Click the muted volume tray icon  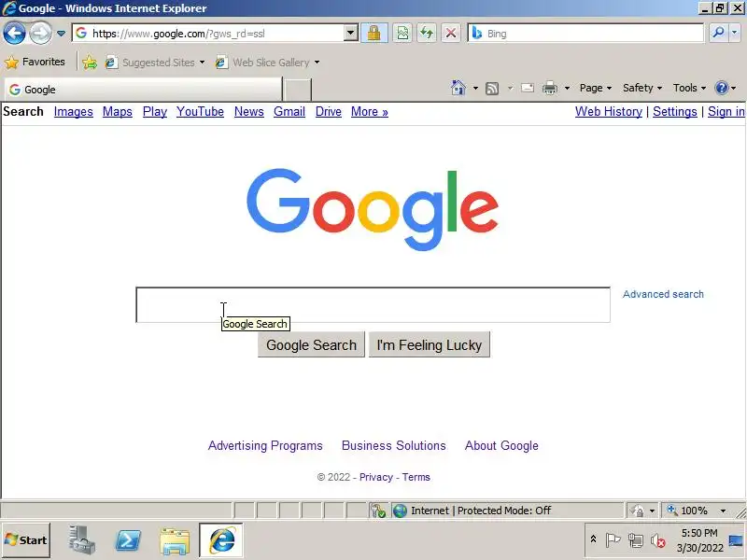click(x=658, y=540)
